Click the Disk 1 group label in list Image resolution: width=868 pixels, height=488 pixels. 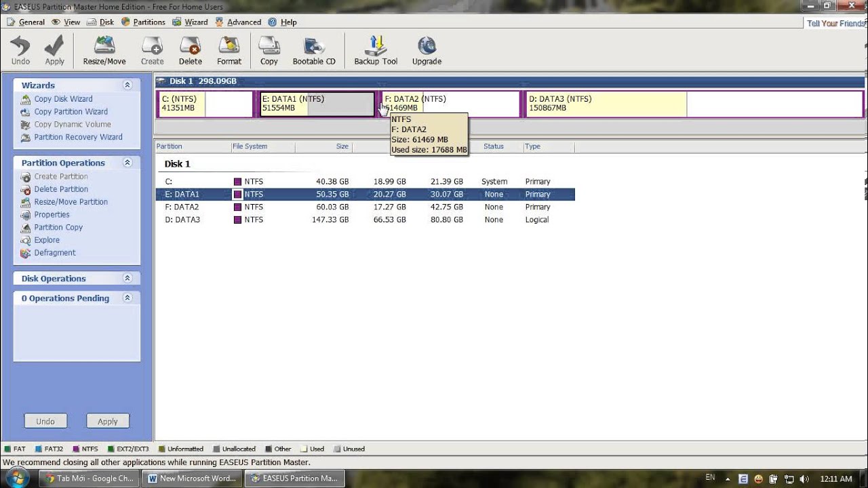coord(178,164)
